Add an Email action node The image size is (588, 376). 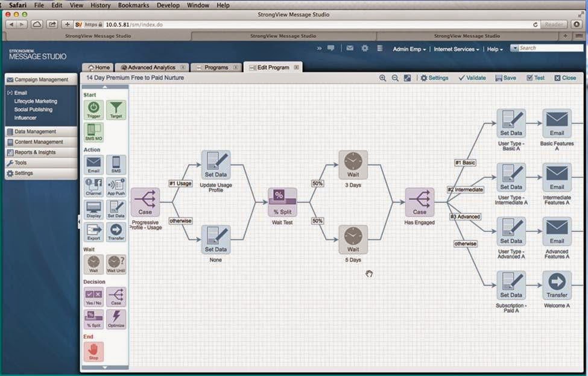click(x=93, y=163)
